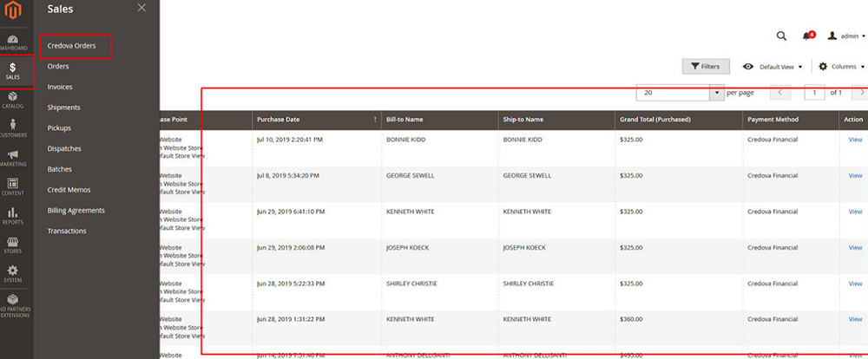Open the Default View dropdown
868x359 pixels.
(773, 67)
